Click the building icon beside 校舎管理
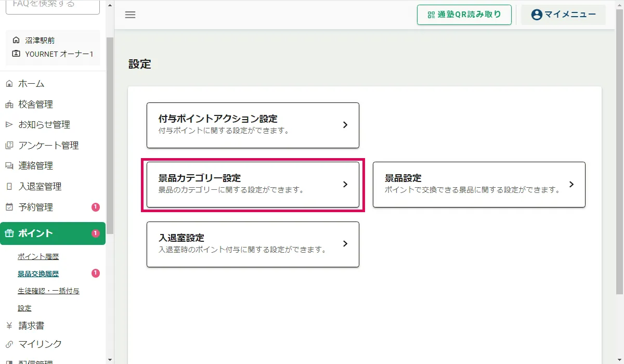 tap(9, 105)
